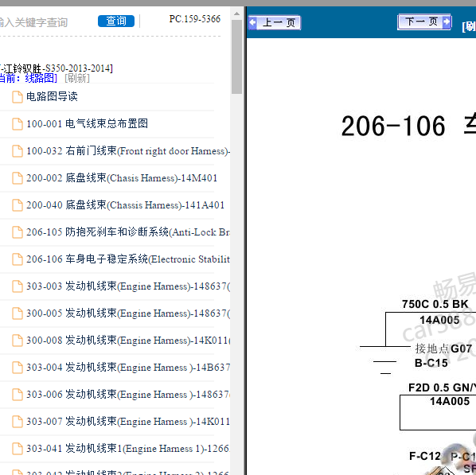Open 303-041 发动机线束1 entry
This screenshot has height=475, width=476.
128,448
